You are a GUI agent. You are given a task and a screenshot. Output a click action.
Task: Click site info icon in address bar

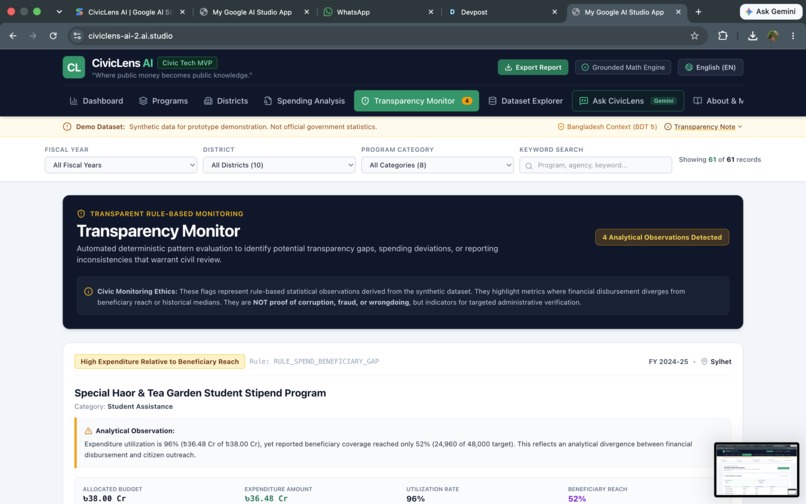point(77,35)
